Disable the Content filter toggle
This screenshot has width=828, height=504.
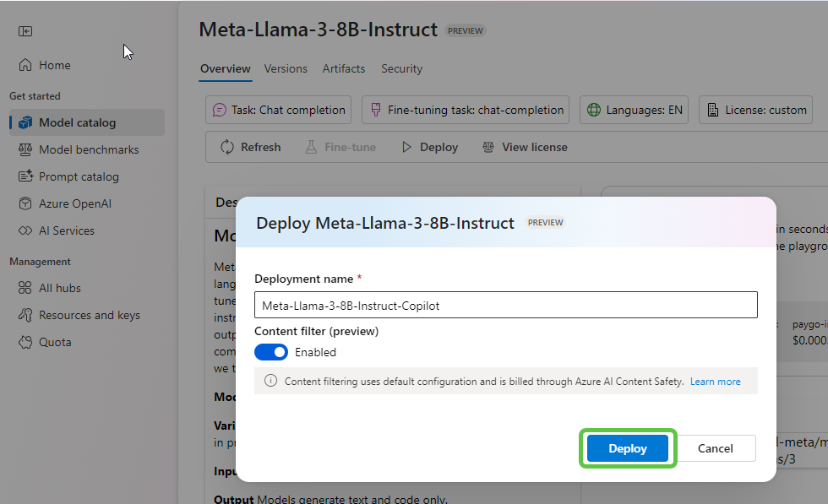271,352
